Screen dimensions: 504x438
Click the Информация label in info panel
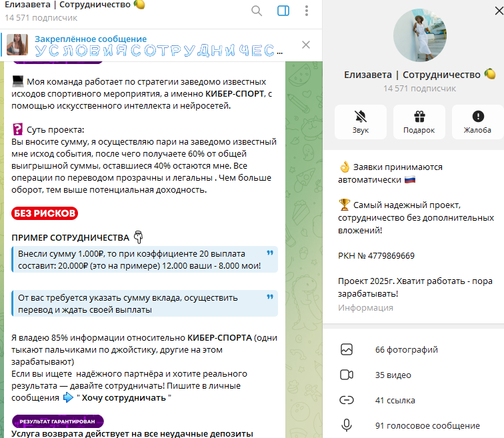pos(365,308)
